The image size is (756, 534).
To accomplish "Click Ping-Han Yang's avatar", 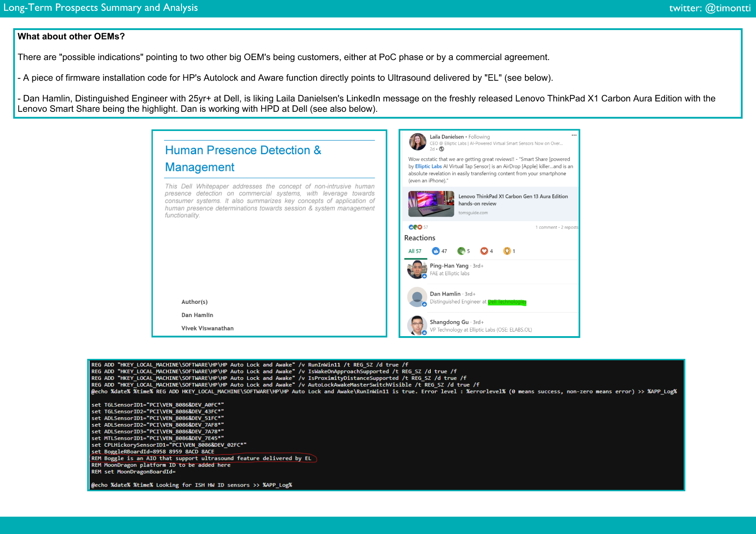I will point(417,269).
